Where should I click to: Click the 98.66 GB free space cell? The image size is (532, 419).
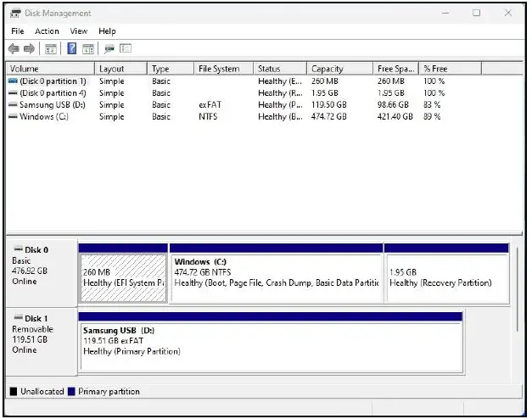click(x=393, y=105)
